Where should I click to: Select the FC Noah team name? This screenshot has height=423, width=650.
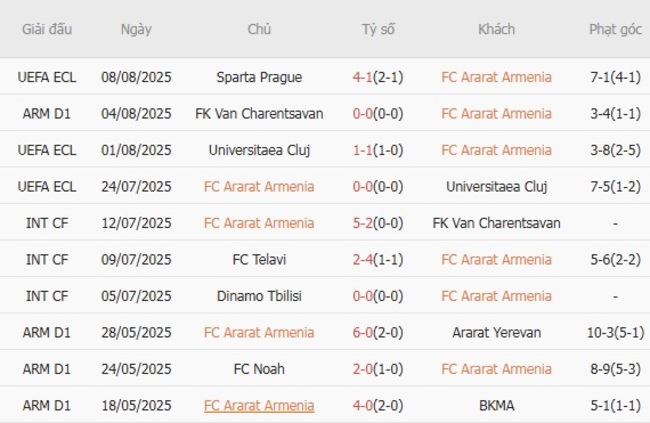pos(259,369)
